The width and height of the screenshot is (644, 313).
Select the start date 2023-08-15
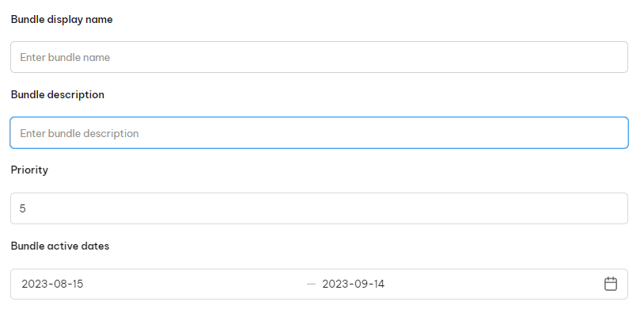(x=52, y=284)
